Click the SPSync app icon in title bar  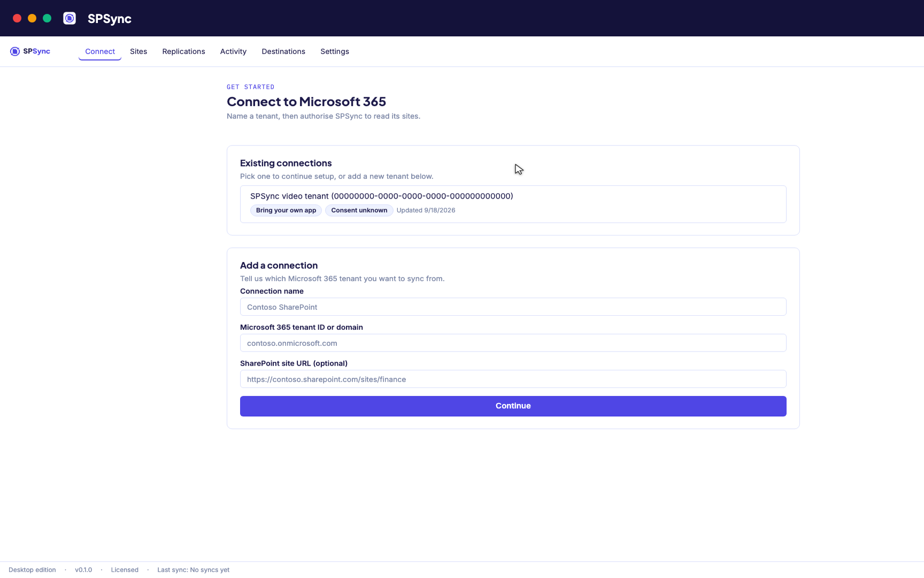click(70, 18)
